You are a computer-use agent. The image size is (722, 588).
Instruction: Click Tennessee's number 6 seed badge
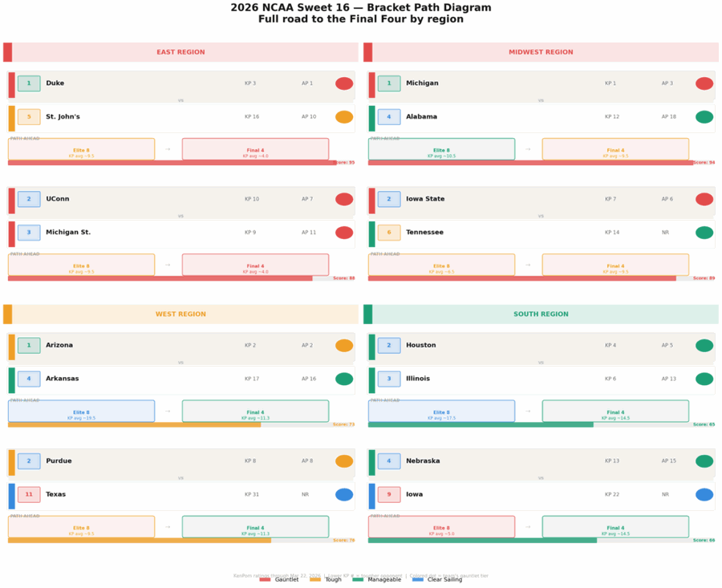(x=389, y=233)
